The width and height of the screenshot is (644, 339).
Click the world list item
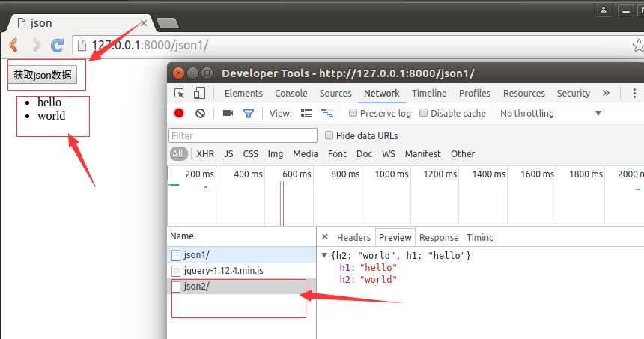click(52, 116)
